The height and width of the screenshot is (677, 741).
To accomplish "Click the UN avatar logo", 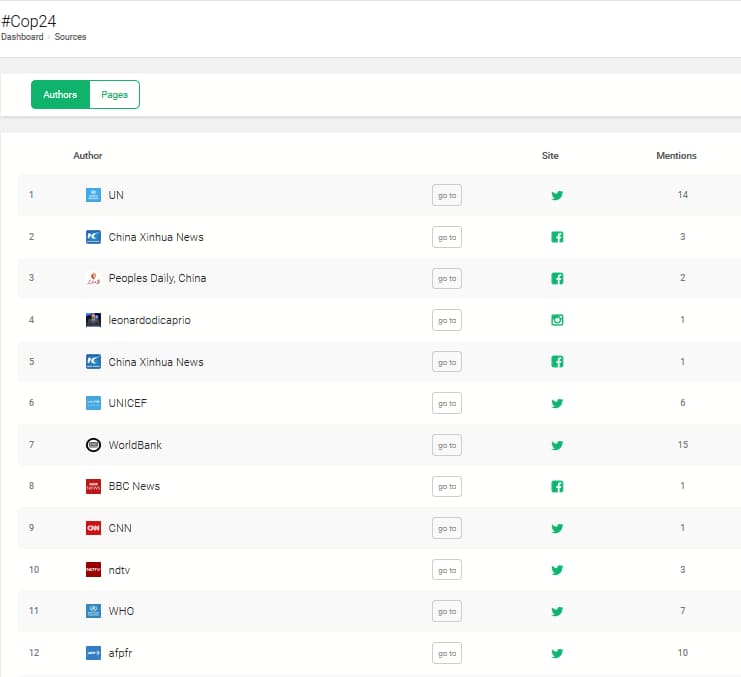I will 93,195.
